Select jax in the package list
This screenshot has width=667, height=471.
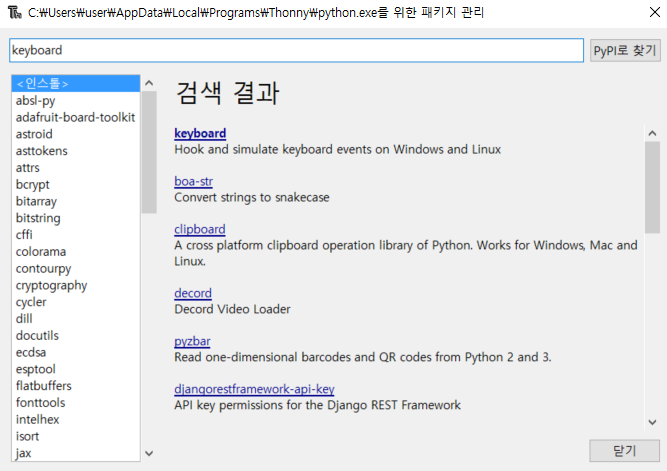[x=76, y=453]
